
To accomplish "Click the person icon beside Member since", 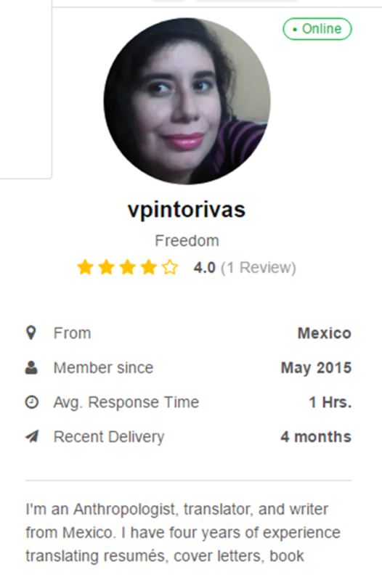I will (x=31, y=367).
